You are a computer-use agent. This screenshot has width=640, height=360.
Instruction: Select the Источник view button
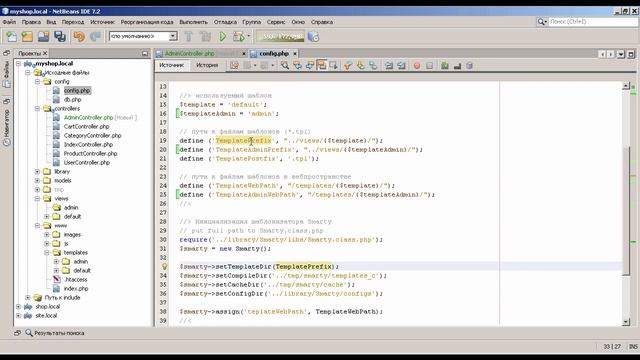[171, 65]
